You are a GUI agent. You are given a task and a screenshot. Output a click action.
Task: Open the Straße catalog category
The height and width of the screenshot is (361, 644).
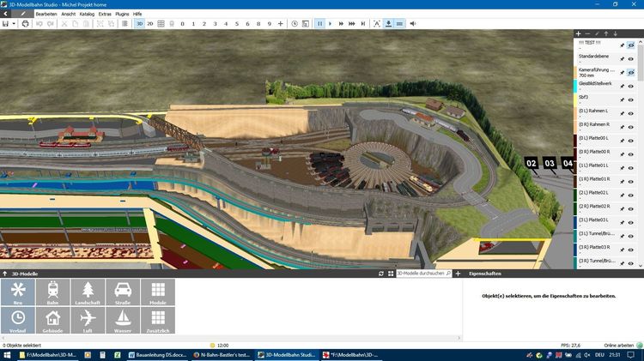click(123, 292)
